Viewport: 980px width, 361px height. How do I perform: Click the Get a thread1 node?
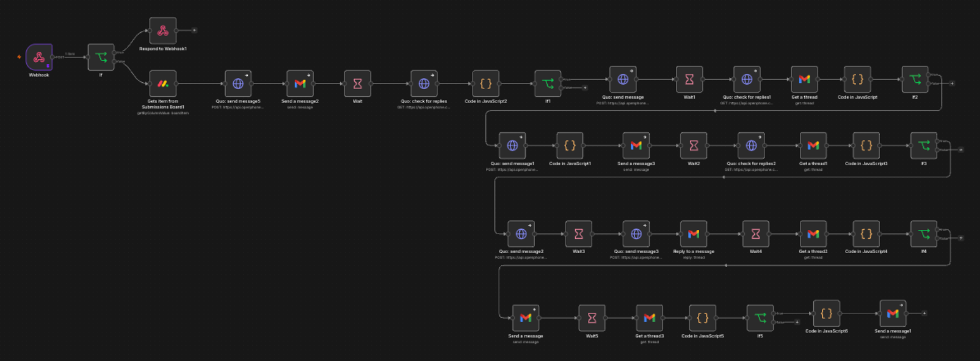(813, 146)
